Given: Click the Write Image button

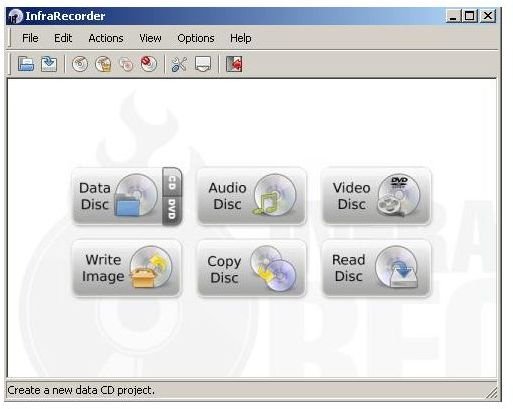Looking at the screenshot, I should coord(127,268).
